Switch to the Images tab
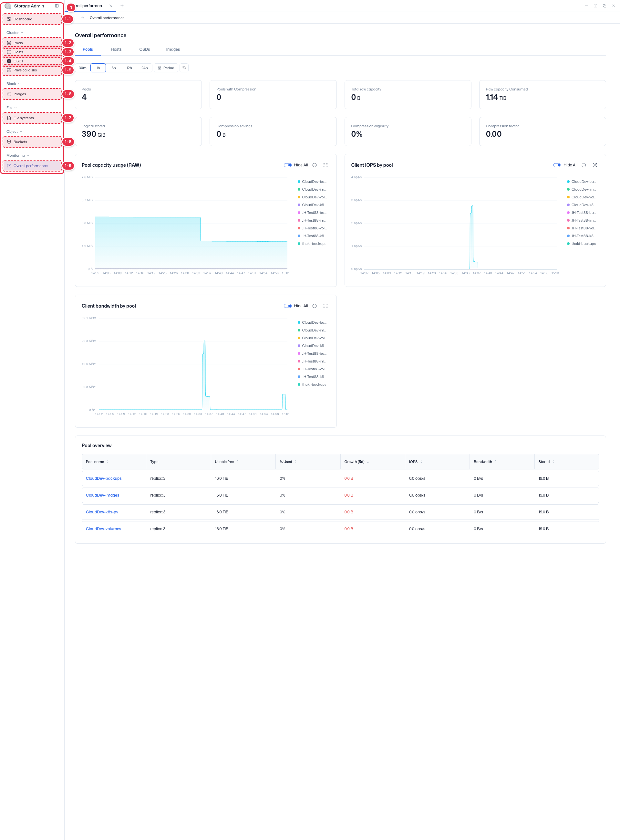The image size is (620, 840). click(173, 49)
